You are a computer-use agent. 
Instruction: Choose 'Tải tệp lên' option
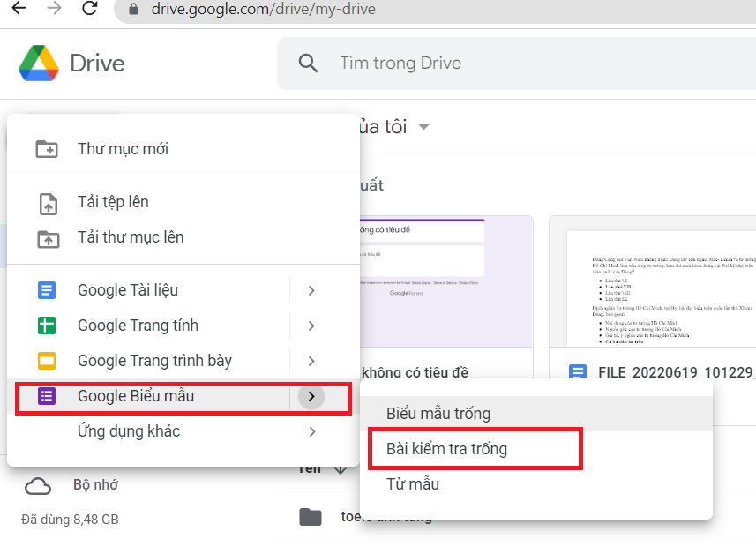[x=183, y=202]
